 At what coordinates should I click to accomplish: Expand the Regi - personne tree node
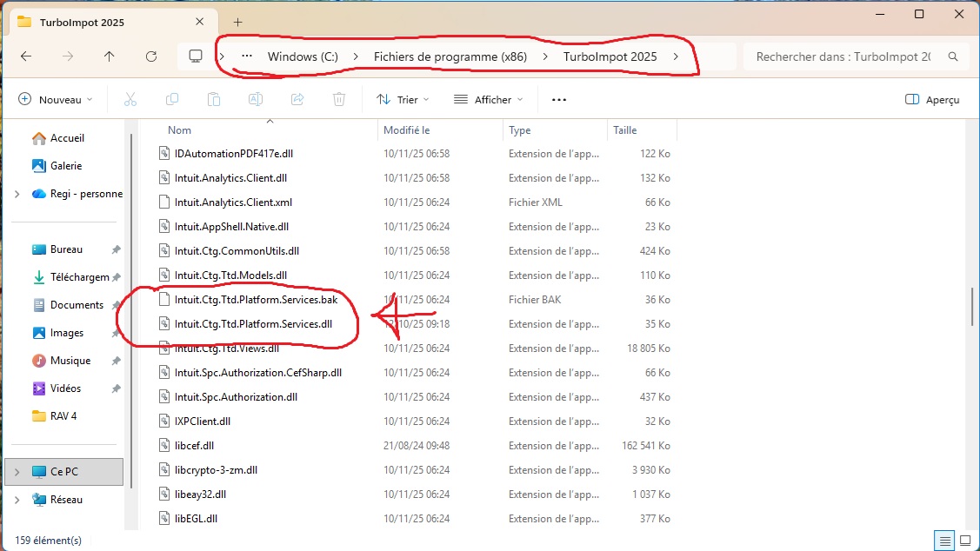(x=17, y=194)
